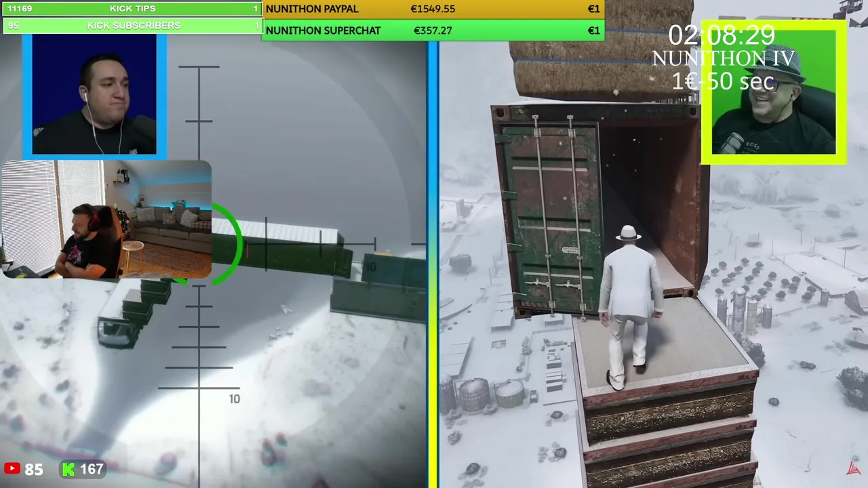Image resolution: width=868 pixels, height=488 pixels.
Task: Click the green Kick logo icon
Action: tap(68, 468)
